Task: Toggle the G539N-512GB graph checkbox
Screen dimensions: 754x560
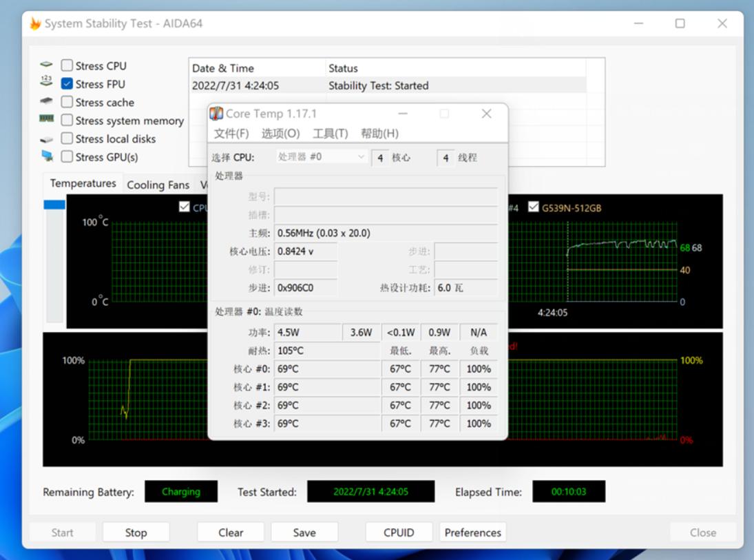Action: point(534,207)
